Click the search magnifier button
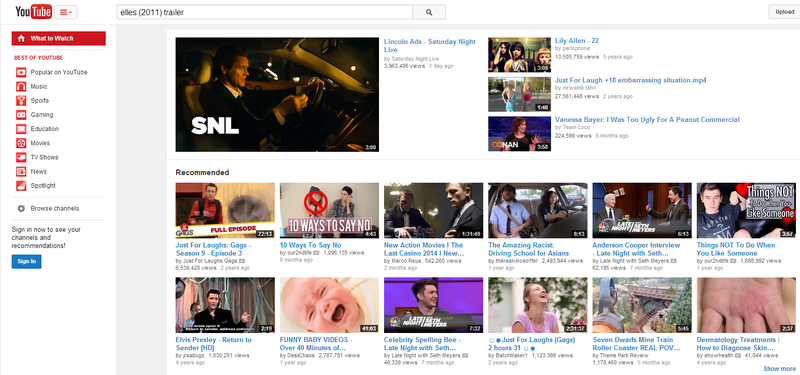This screenshot has height=375, width=800. (429, 12)
